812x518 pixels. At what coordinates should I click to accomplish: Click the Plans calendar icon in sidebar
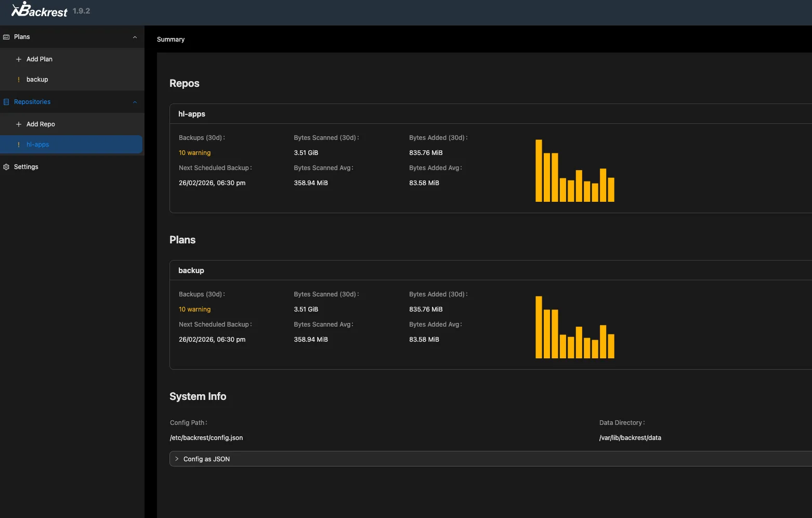pyautogui.click(x=6, y=37)
